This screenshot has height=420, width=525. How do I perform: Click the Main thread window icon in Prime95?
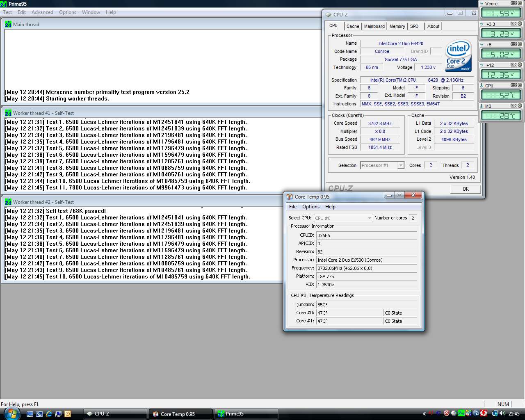pos(8,24)
